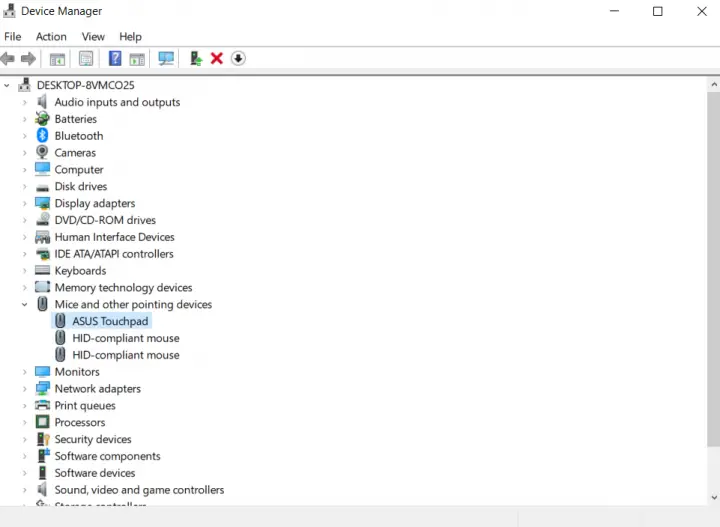Click the blue Help question mark icon

[115, 58]
